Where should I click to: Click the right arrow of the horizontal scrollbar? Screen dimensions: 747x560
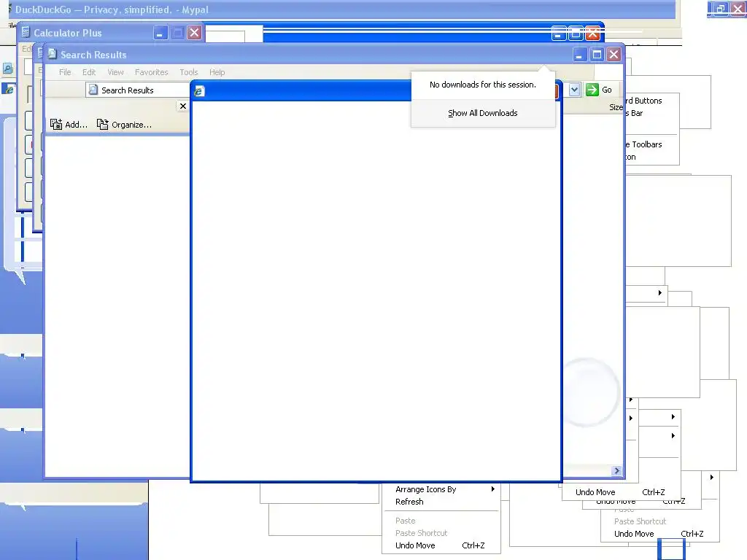[617, 470]
